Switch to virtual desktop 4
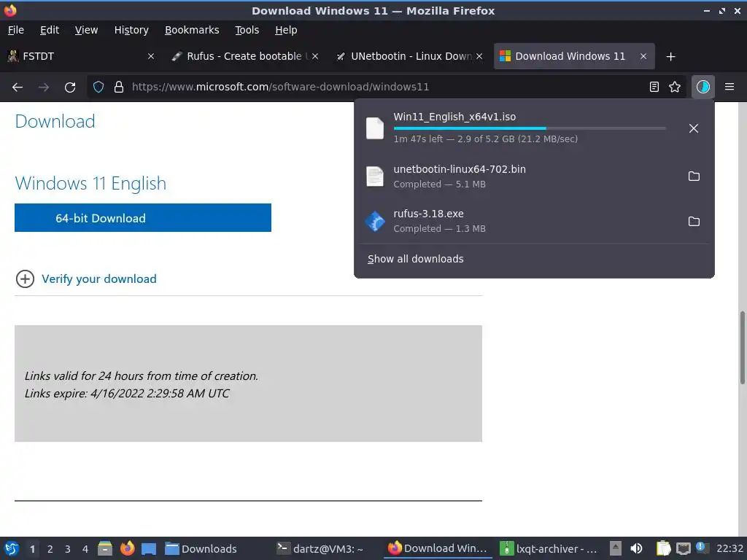 [x=85, y=549]
